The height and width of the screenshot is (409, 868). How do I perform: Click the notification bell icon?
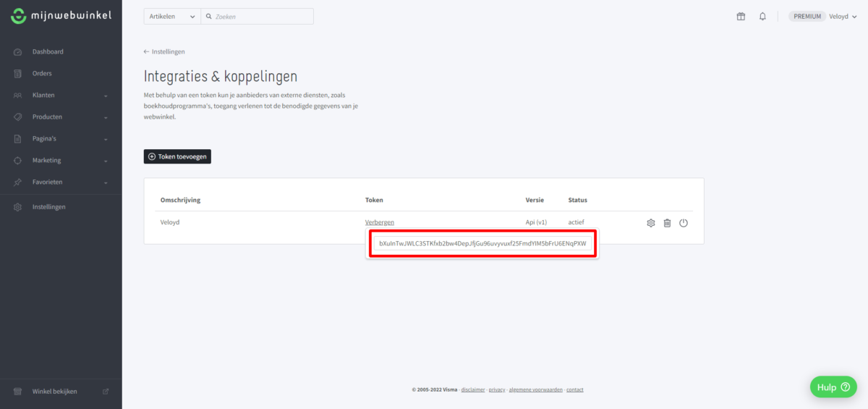[762, 17]
